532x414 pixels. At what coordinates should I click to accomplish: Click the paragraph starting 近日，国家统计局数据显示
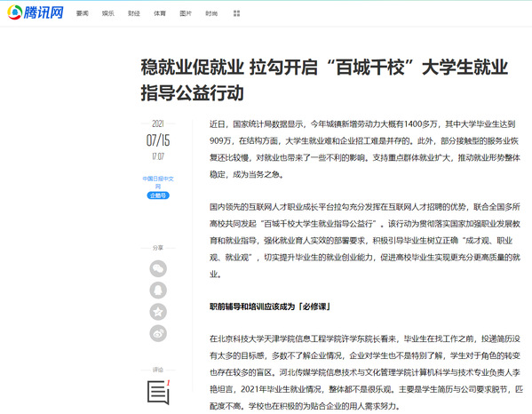click(x=365, y=149)
